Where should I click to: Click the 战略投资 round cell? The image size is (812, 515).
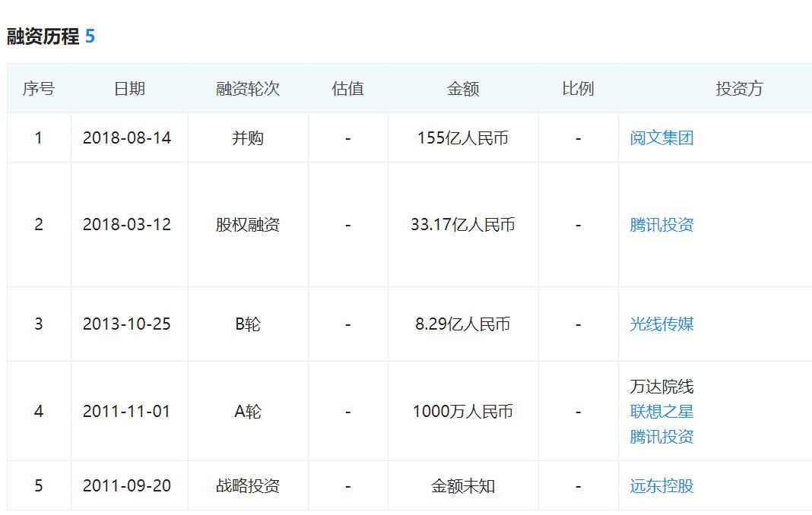(x=248, y=486)
